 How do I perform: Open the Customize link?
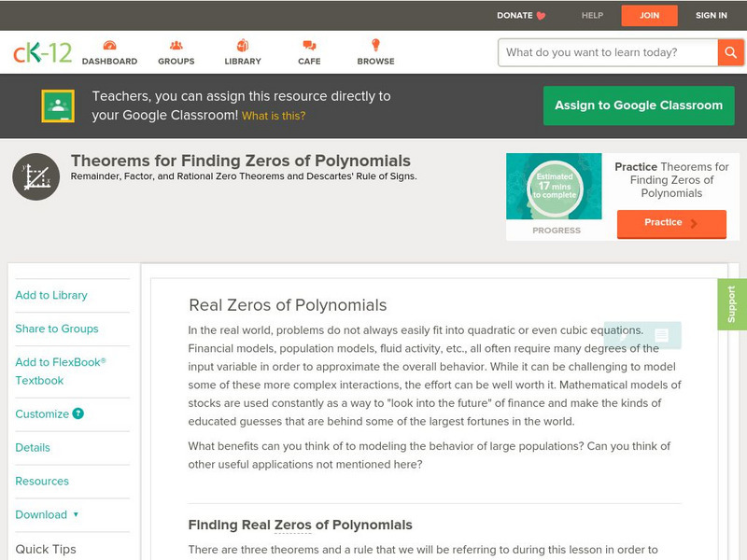pos(42,413)
